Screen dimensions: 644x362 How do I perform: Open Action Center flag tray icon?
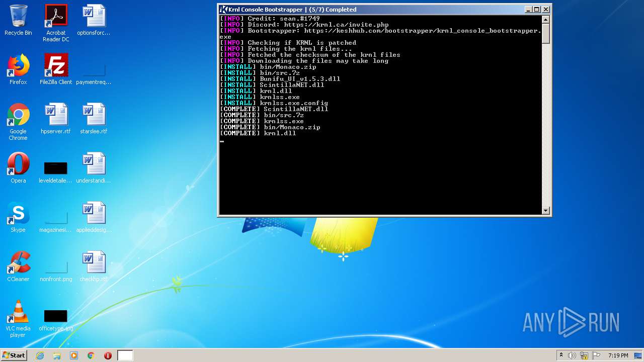pyautogui.click(x=596, y=355)
